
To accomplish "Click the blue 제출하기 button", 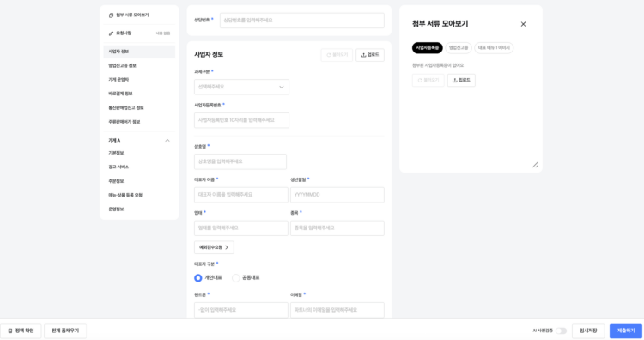I will click(625, 331).
